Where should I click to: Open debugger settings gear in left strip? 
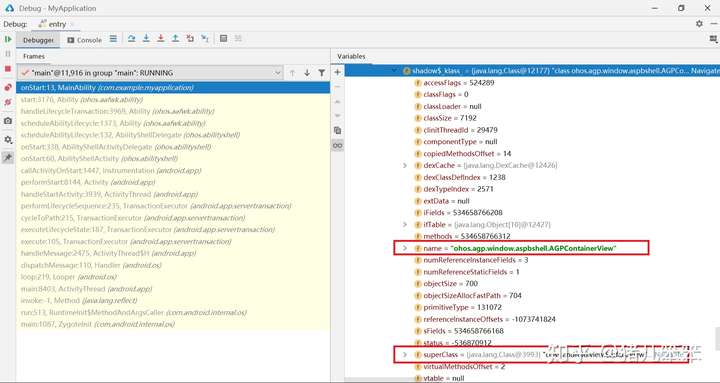[8, 140]
